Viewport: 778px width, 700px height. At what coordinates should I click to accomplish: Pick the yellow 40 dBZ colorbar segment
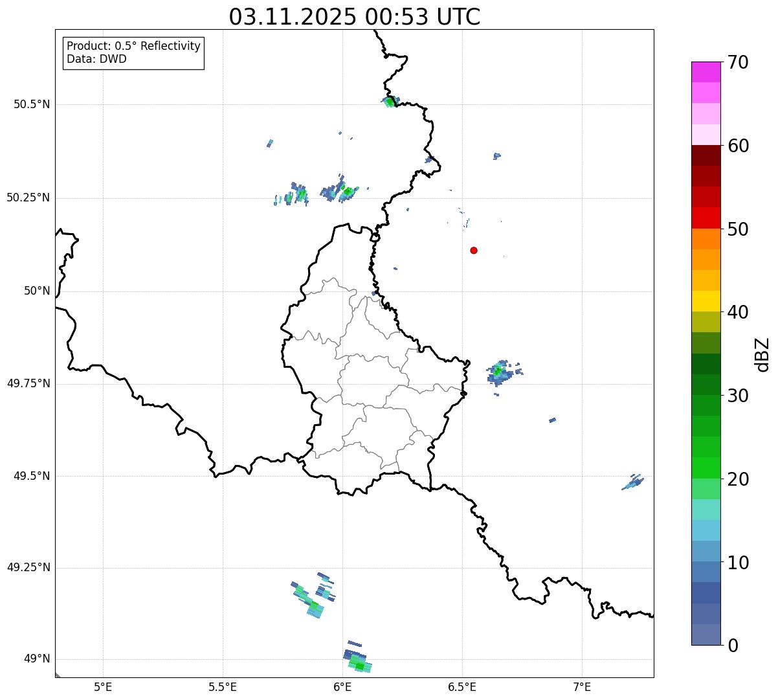coord(706,301)
